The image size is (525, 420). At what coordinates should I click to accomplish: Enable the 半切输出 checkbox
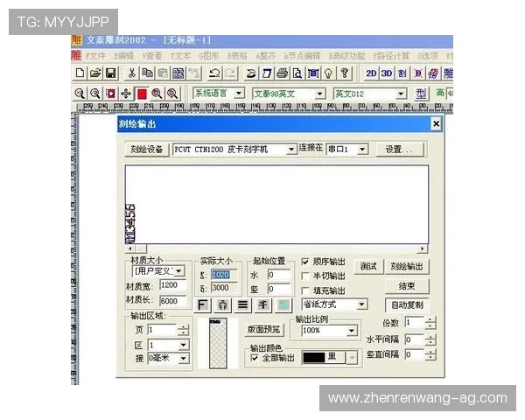[305, 276]
